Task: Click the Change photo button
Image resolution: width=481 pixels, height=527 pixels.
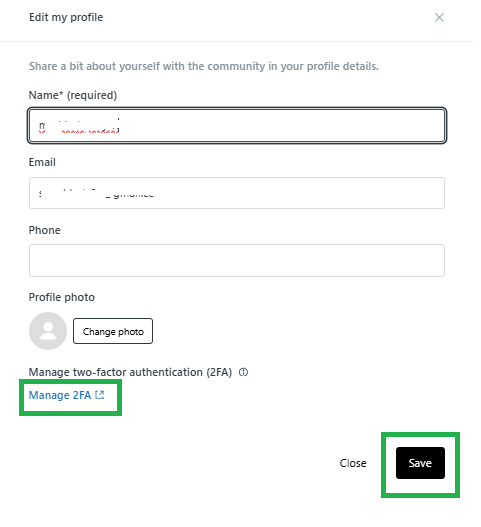Action: coord(113,331)
